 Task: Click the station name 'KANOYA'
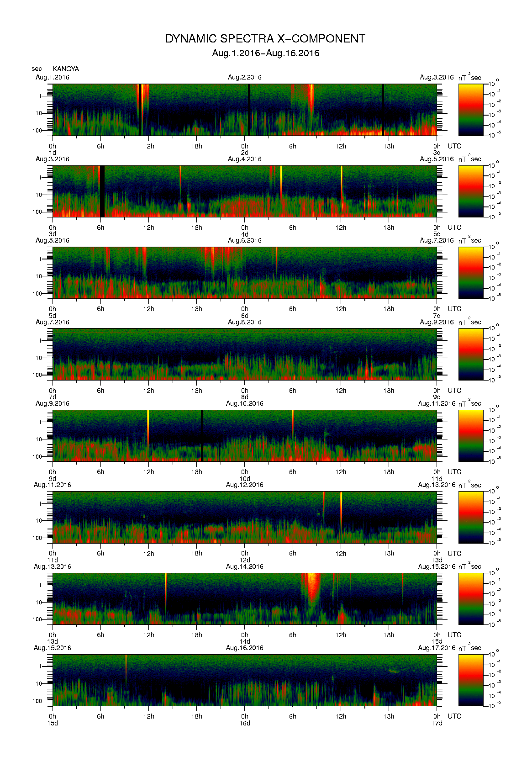(x=66, y=69)
